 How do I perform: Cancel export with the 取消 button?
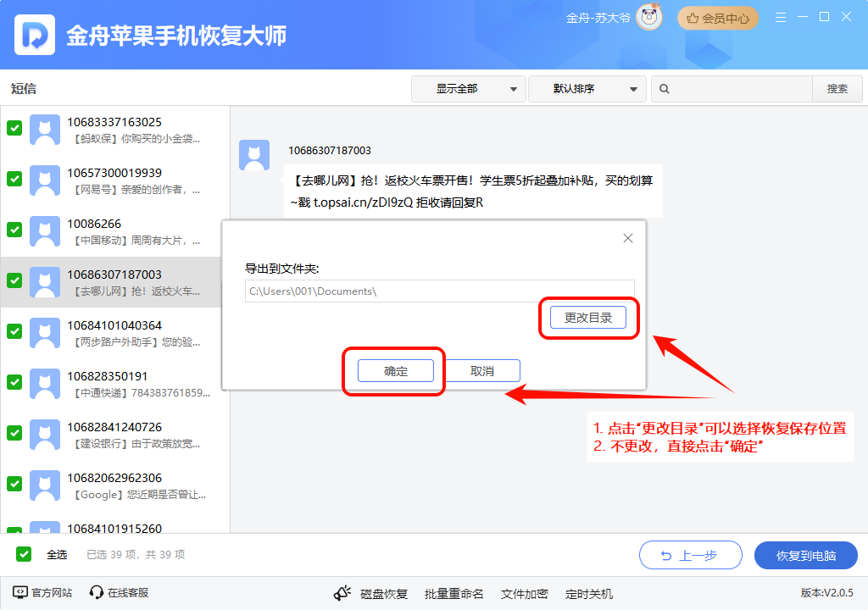pos(482,371)
